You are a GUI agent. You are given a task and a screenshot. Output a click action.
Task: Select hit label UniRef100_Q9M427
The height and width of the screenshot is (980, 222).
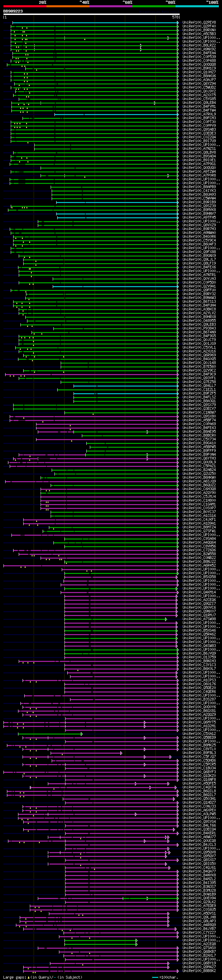click(199, 967)
